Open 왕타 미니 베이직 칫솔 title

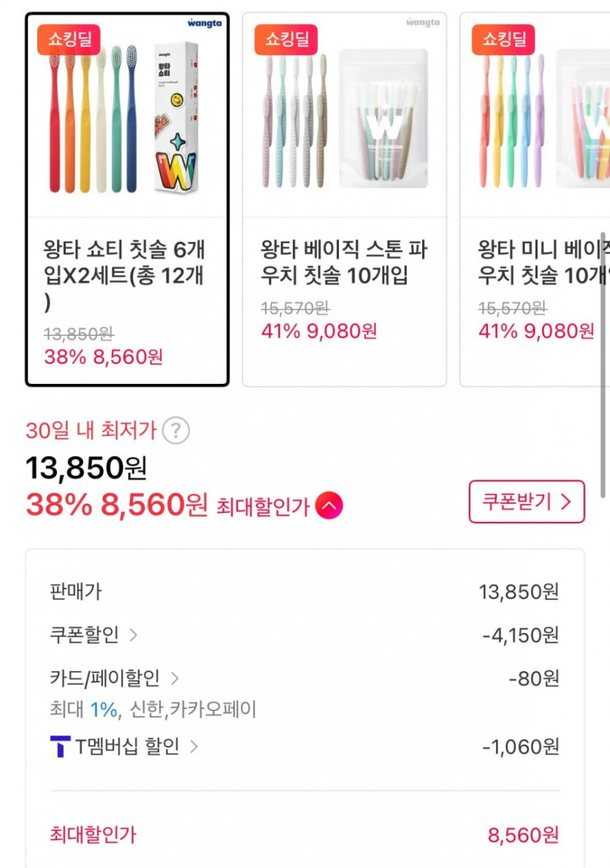[544, 263]
